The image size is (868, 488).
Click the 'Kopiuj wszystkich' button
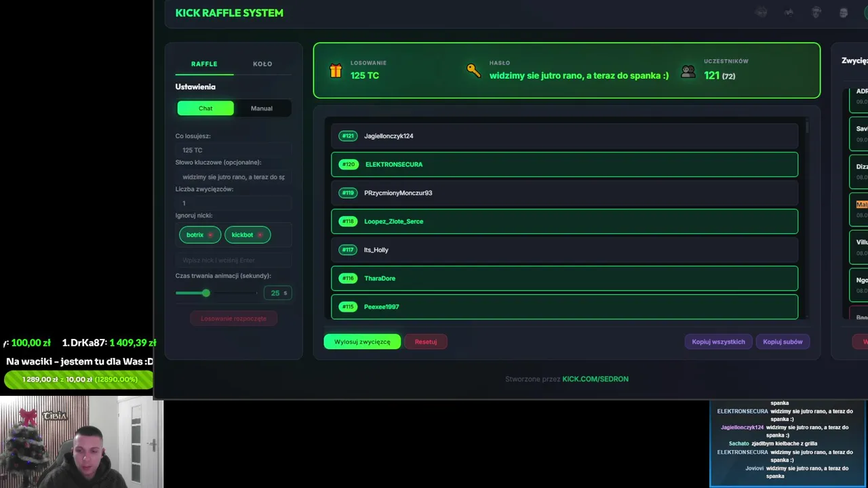click(x=718, y=342)
